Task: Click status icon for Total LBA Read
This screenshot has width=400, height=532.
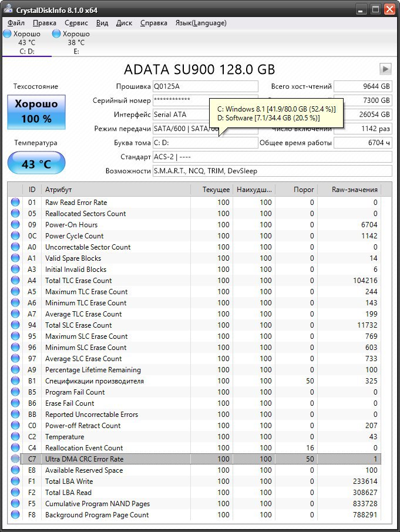Action: (x=15, y=492)
